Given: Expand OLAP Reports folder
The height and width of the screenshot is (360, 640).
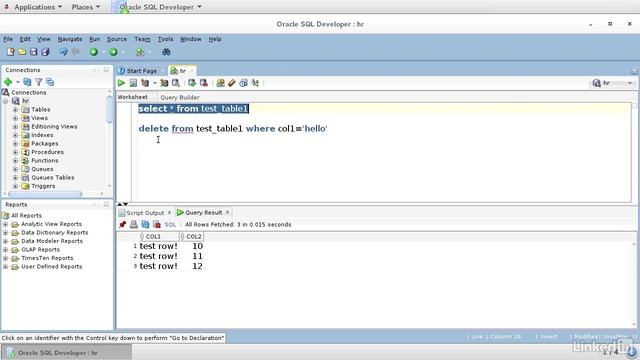Looking at the screenshot, I should pos(5,249).
